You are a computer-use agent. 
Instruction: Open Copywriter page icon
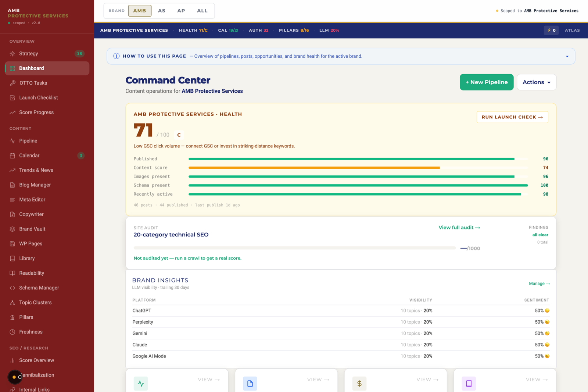(x=12, y=214)
